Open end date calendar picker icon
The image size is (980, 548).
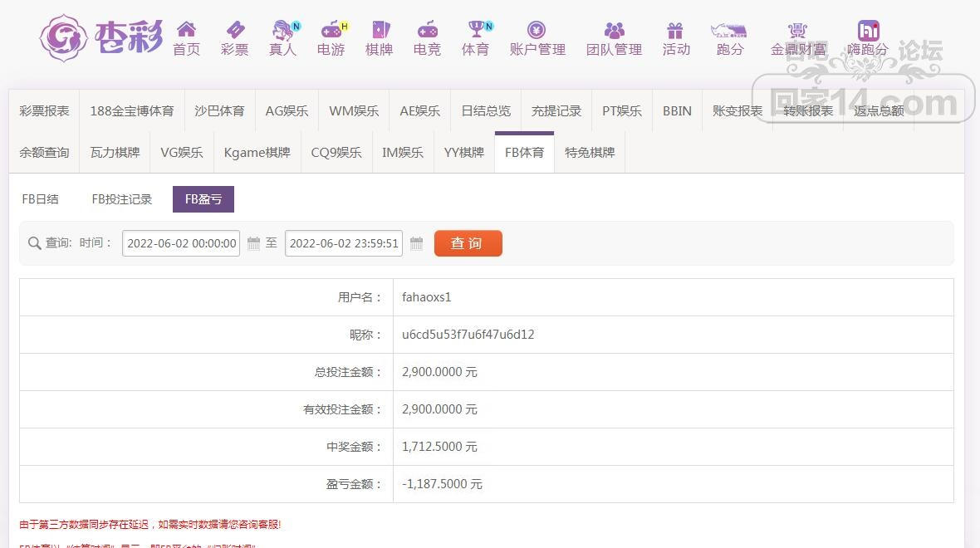(417, 243)
